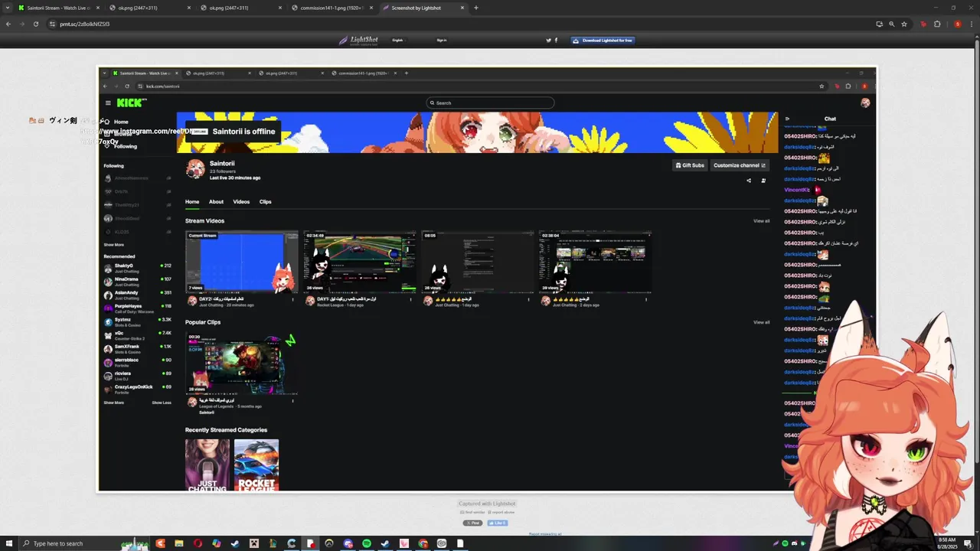Go back in browser history
This screenshot has height=551, width=980.
point(8,24)
